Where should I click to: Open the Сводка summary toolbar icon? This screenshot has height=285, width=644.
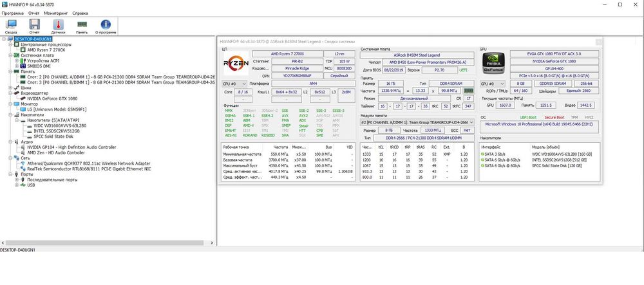click(x=11, y=26)
